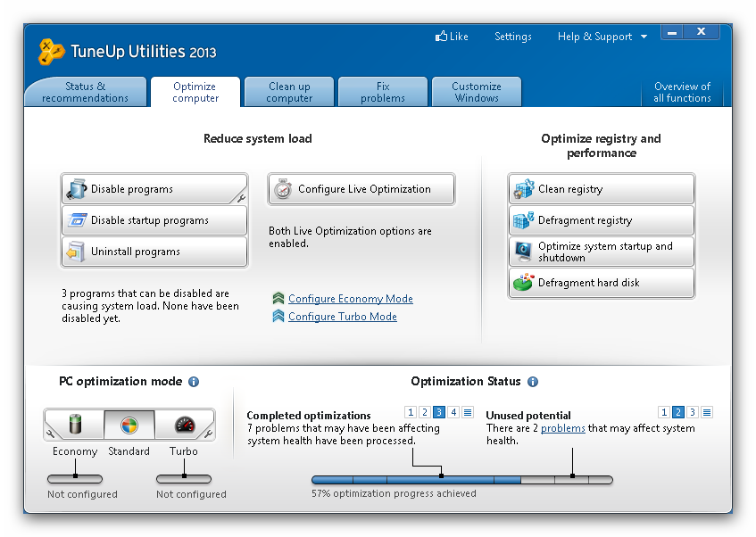Click '57% optimization progress achieved' text
This screenshot has height=537, width=756.
coord(394,493)
